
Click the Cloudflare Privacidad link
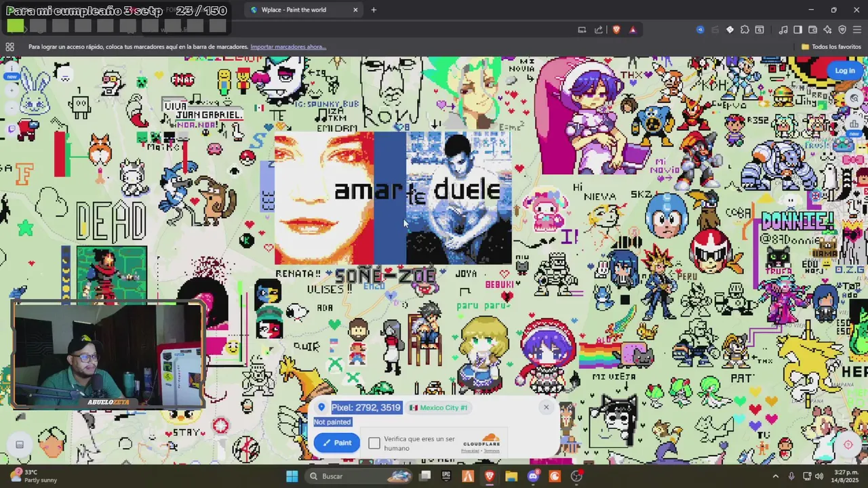[470, 451]
